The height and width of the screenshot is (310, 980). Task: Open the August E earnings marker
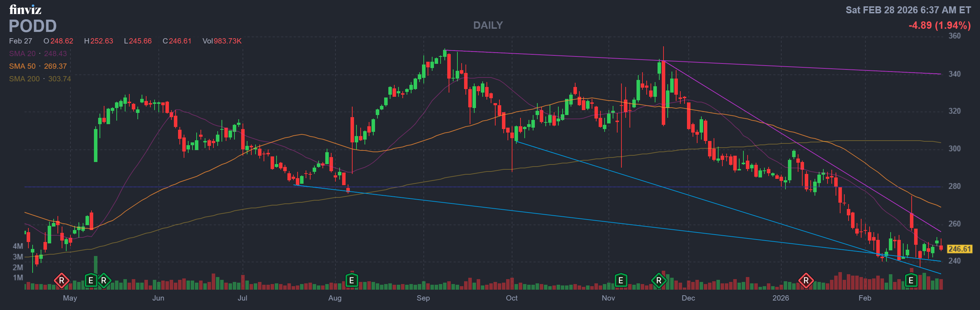352,281
